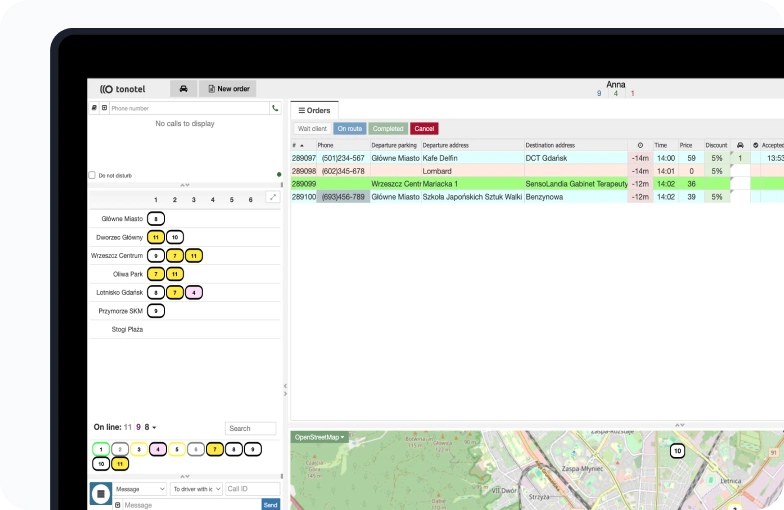This screenshot has width=784, height=510.
Task: Enable the Do not disturb checkbox
Action: point(93,175)
